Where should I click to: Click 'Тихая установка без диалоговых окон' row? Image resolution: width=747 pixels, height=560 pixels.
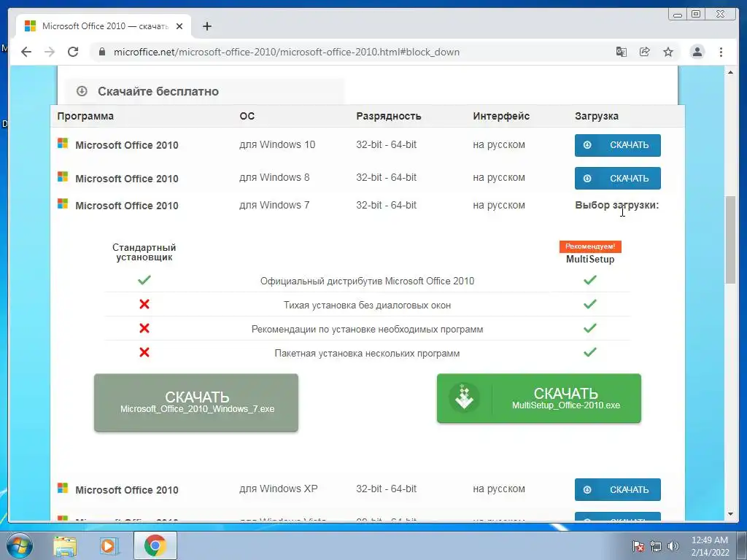coord(368,305)
